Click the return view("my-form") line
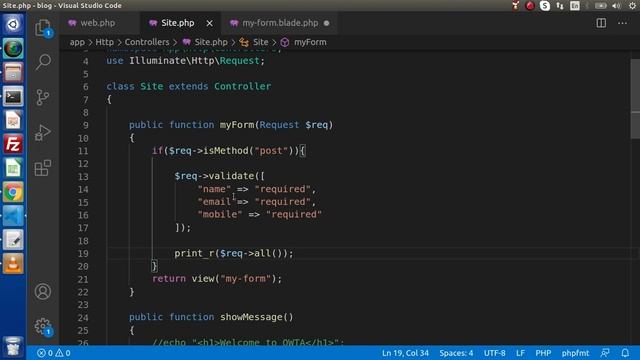 pos(217,279)
